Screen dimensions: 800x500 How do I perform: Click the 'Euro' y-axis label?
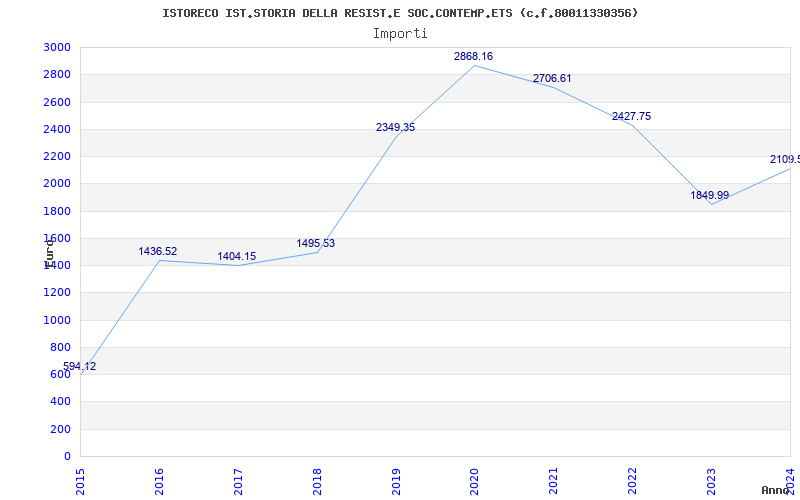tap(49, 253)
